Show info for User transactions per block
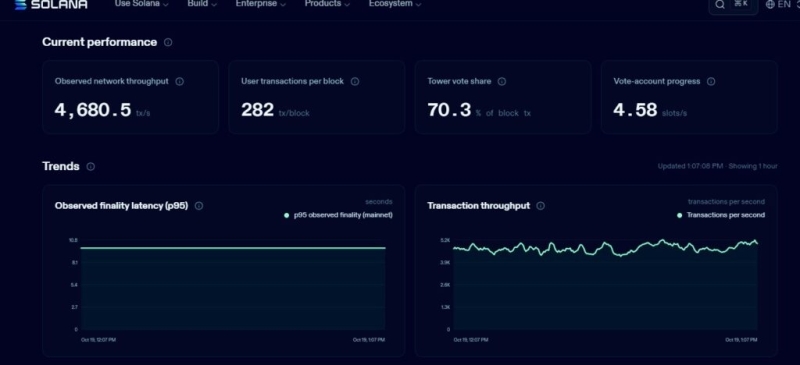Viewport: 800px width, 365px height. click(x=355, y=82)
